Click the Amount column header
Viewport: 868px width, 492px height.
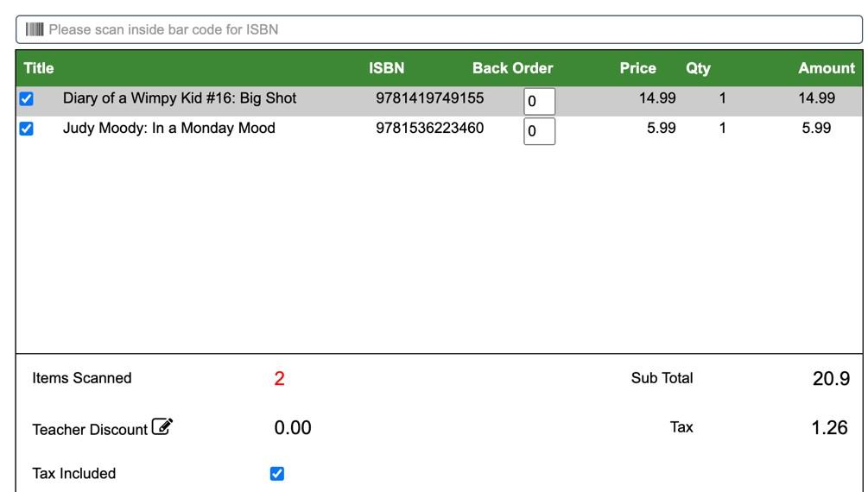[x=827, y=68]
